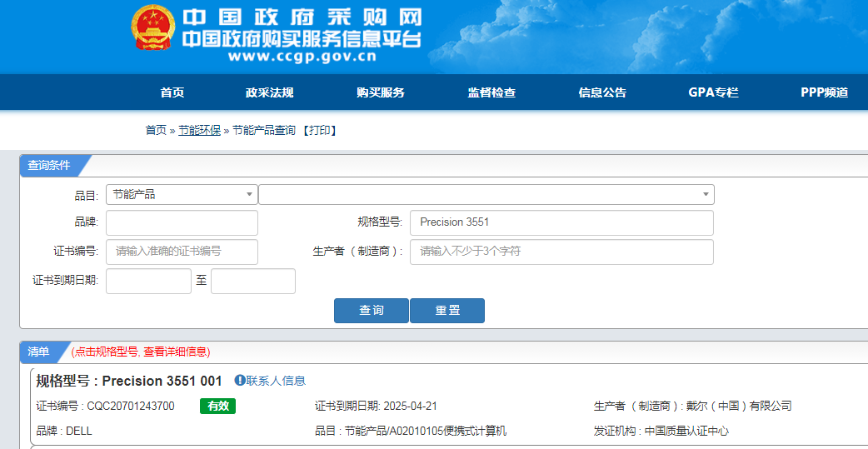
Task: Click the 清单 panel tab
Action: click(x=38, y=352)
